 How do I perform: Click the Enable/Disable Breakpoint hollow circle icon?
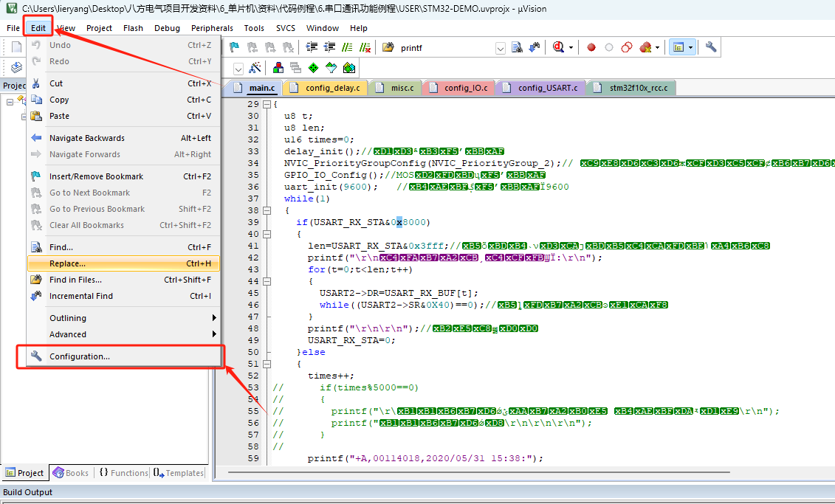(x=608, y=47)
